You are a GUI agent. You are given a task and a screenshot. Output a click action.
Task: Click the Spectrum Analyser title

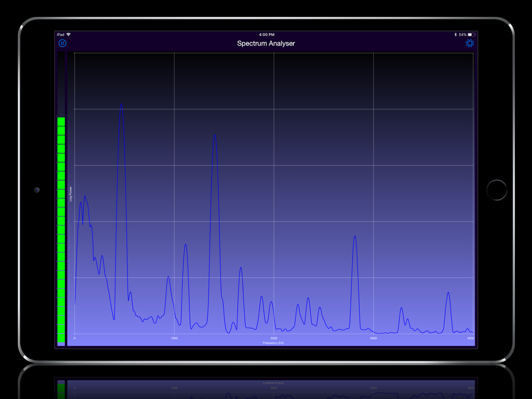click(266, 44)
